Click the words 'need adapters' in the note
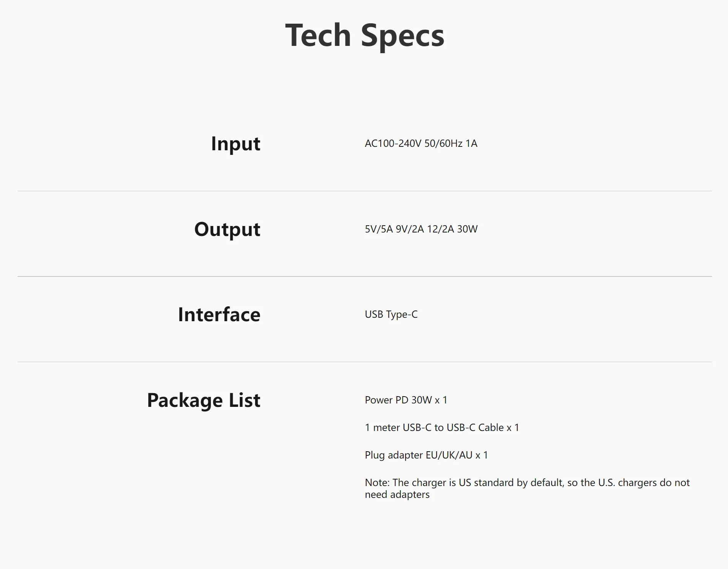The image size is (728, 569). point(397,495)
